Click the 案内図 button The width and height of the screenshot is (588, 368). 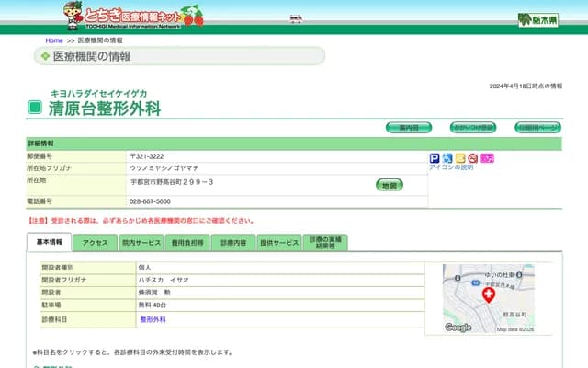click(408, 128)
